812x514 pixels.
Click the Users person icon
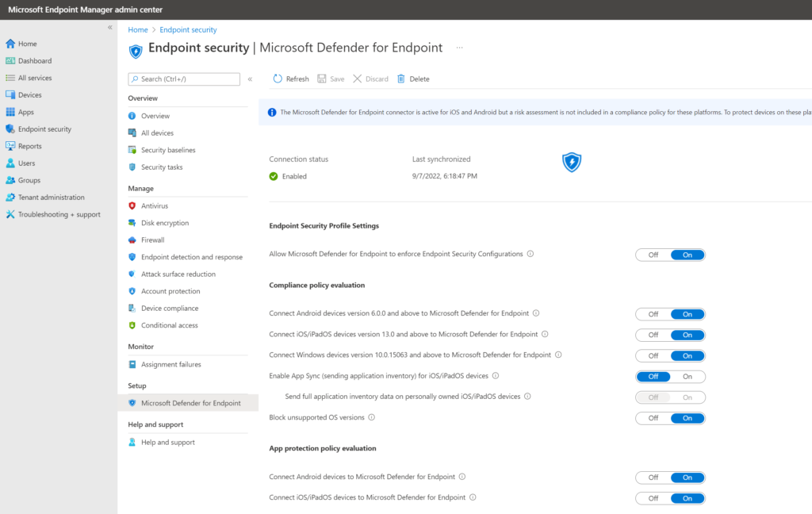pos(10,163)
